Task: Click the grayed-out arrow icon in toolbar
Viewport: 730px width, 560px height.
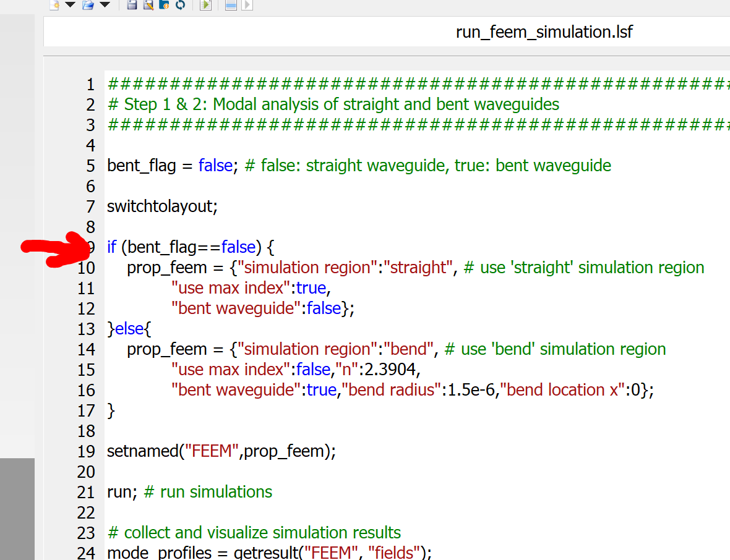Action: coord(246,5)
